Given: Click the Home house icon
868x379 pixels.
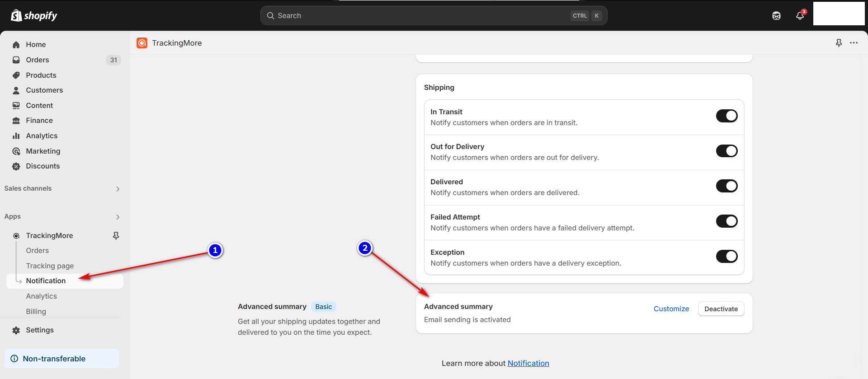Looking at the screenshot, I should [x=16, y=45].
